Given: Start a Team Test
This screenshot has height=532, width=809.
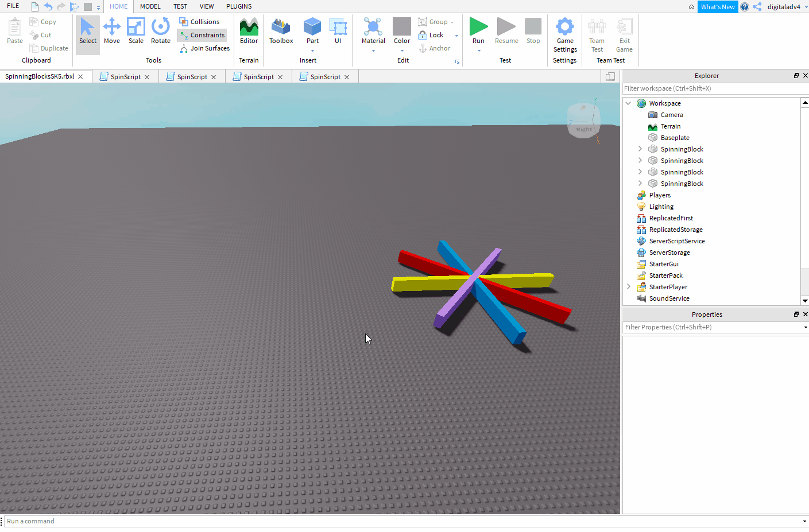Looking at the screenshot, I should click(x=597, y=34).
